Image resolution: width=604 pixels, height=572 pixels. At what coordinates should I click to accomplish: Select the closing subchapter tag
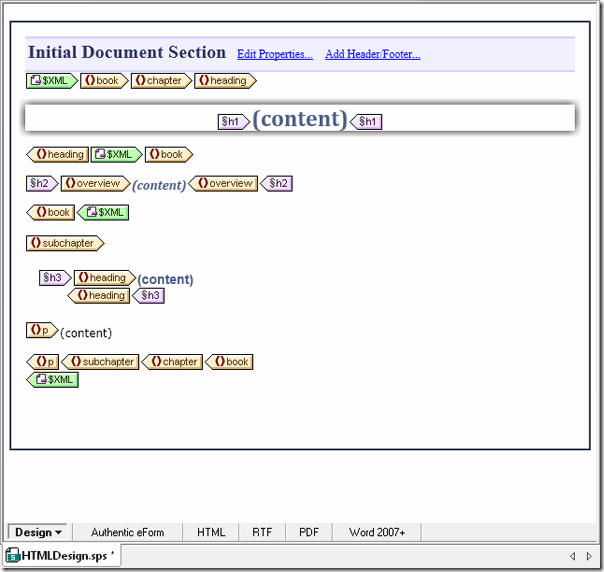(100, 362)
